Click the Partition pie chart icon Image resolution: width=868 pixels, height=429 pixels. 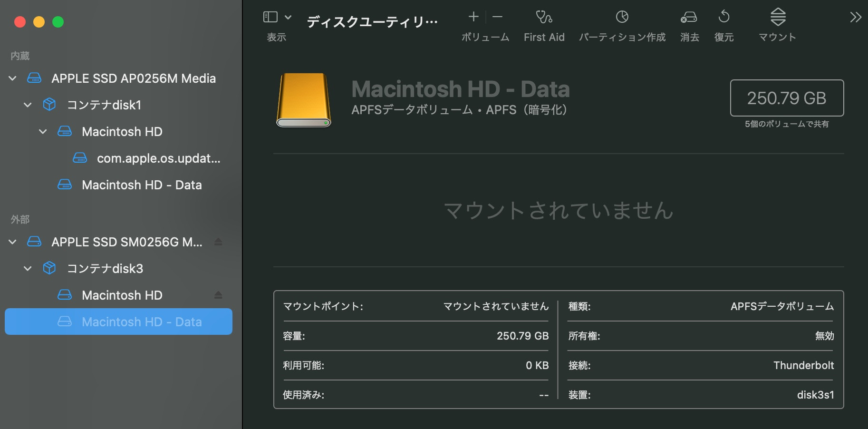[x=622, y=18]
